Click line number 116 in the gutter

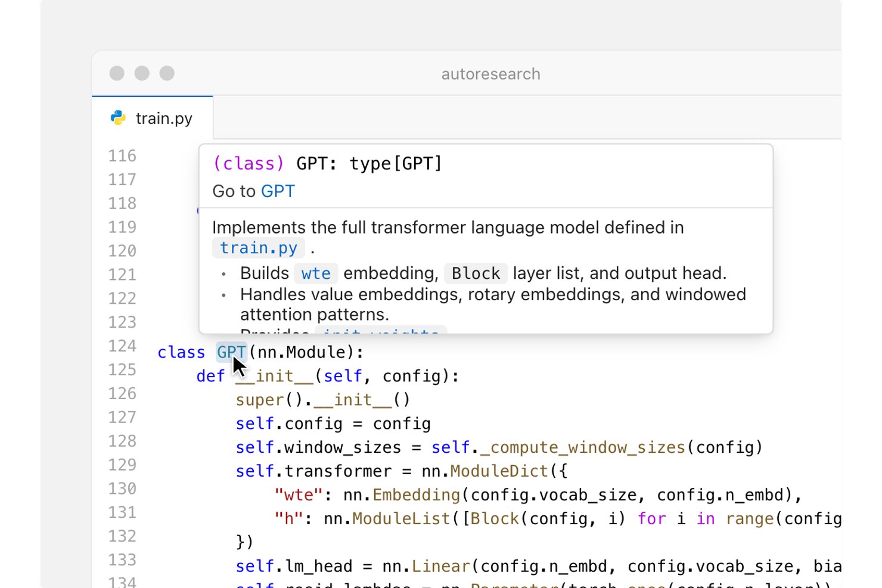tap(122, 156)
